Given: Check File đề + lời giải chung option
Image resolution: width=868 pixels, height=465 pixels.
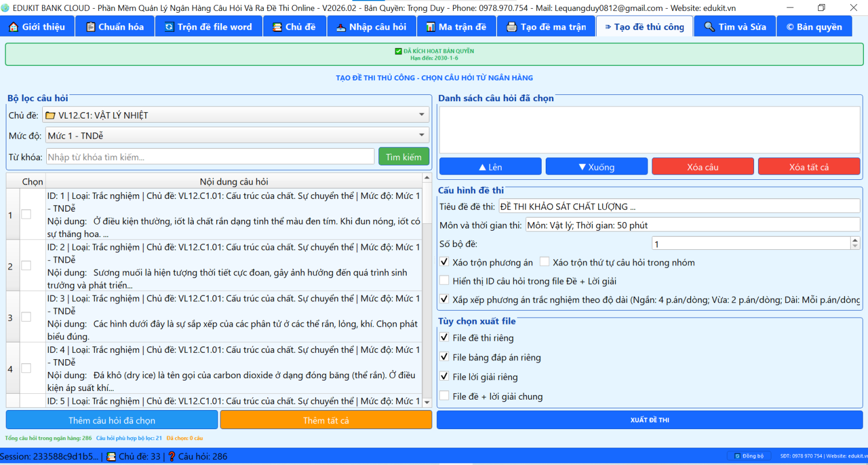Looking at the screenshot, I should click(444, 396).
